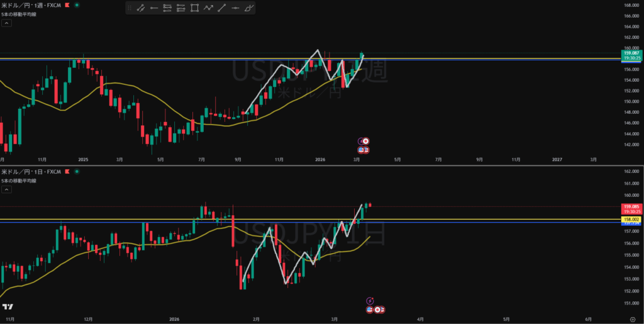The width and height of the screenshot is (644, 324).
Task: Click the 5本の移動平均線 indicator on weekly chart
Action: click(19, 13)
